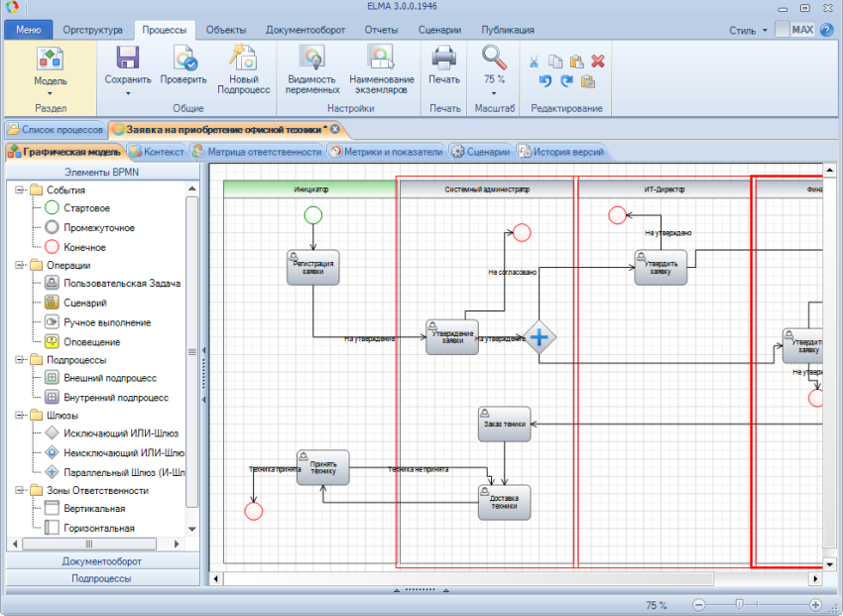Screen dimensions: 843x616
Task: Click the zoom slider handle in status bar
Action: tap(739, 605)
